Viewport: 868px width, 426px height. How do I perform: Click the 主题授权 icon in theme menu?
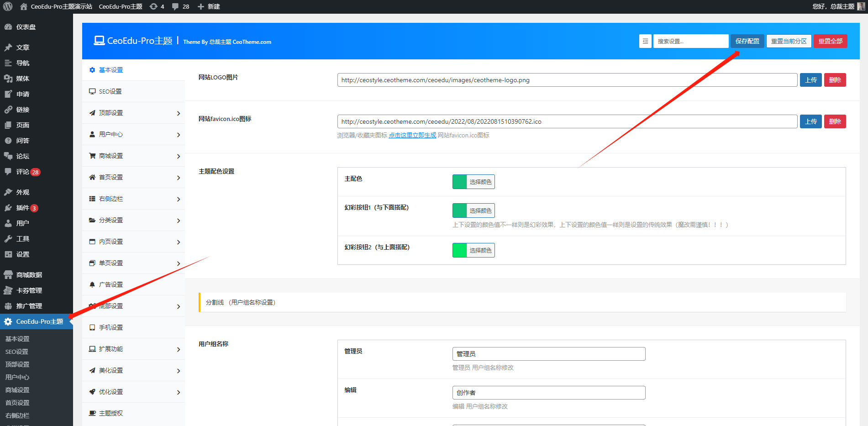coord(92,413)
